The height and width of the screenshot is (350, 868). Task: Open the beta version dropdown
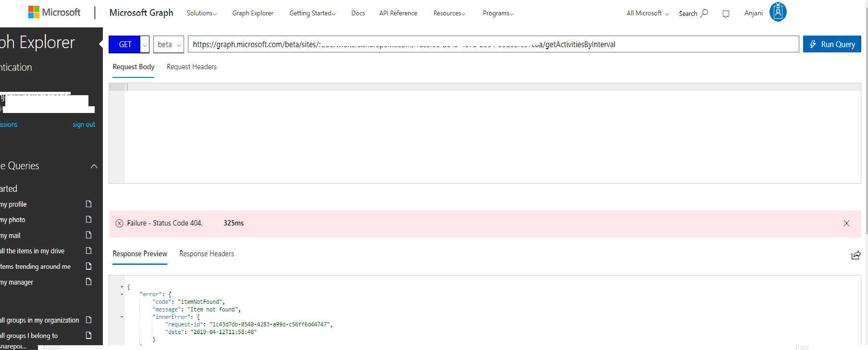[x=169, y=45]
